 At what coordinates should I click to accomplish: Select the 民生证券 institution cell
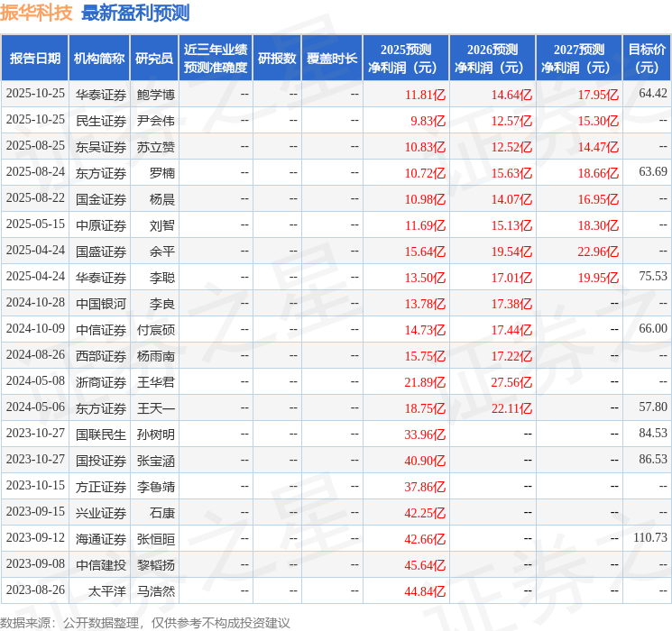click(x=101, y=121)
